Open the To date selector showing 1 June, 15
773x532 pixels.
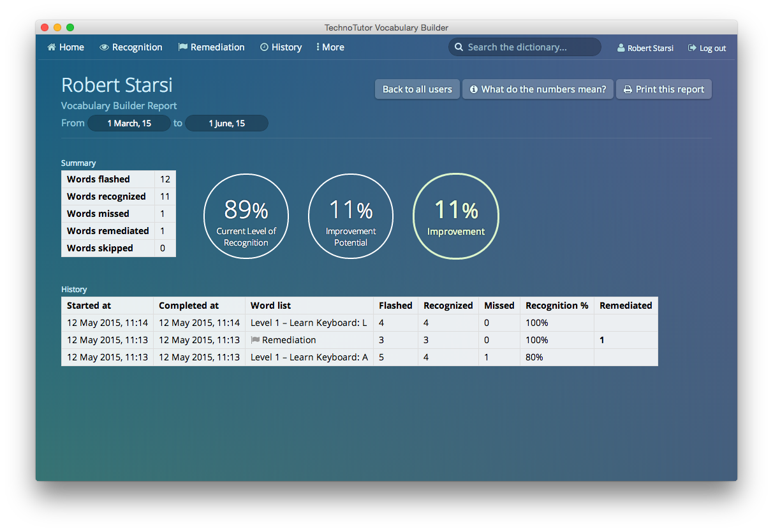tap(226, 122)
